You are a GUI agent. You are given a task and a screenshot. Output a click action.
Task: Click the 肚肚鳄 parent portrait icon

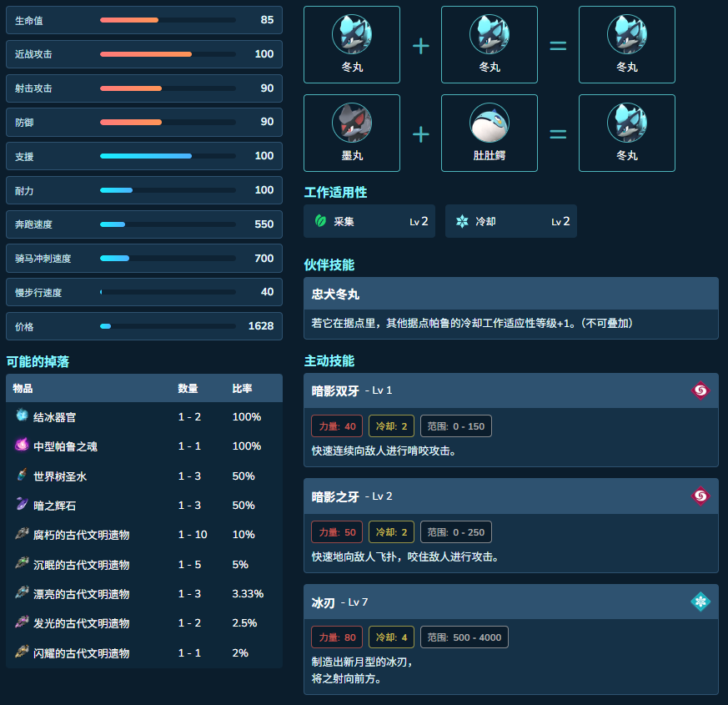490,123
